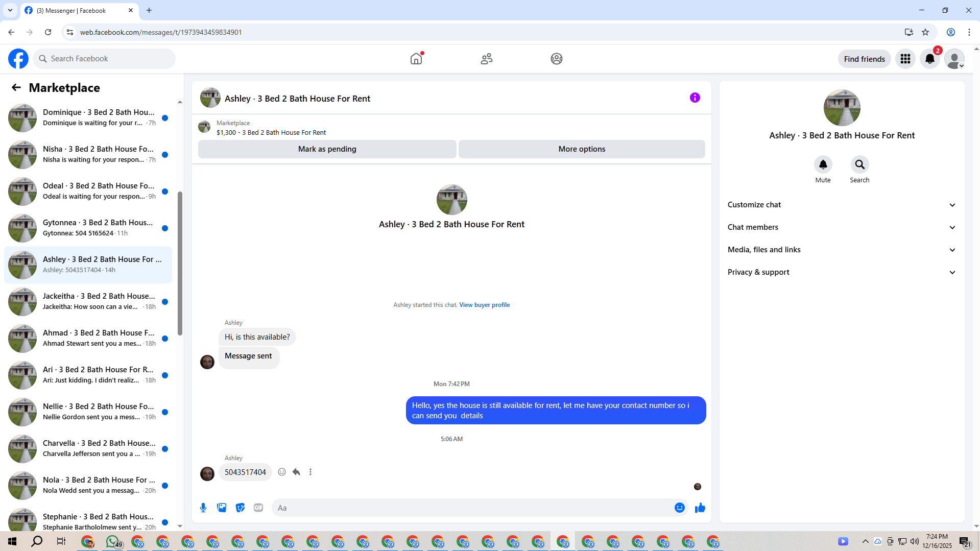Focus the Search Facebook field
Screen dimensions: 980x551
(104, 59)
